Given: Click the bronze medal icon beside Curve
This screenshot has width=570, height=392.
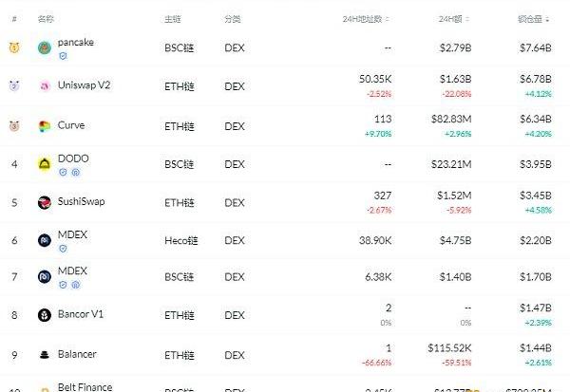Looking at the screenshot, I should pos(14,126).
